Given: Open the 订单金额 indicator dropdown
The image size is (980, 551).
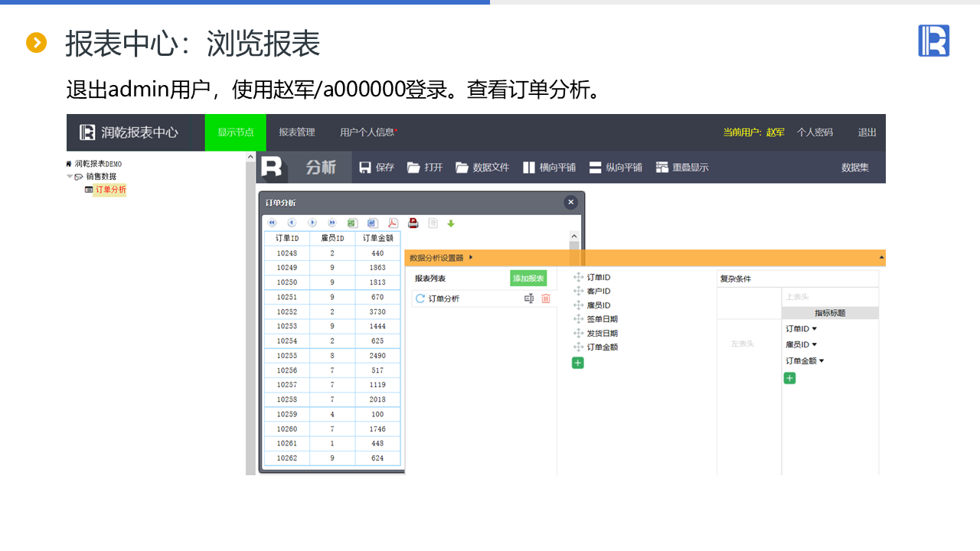Looking at the screenshot, I should [822, 361].
